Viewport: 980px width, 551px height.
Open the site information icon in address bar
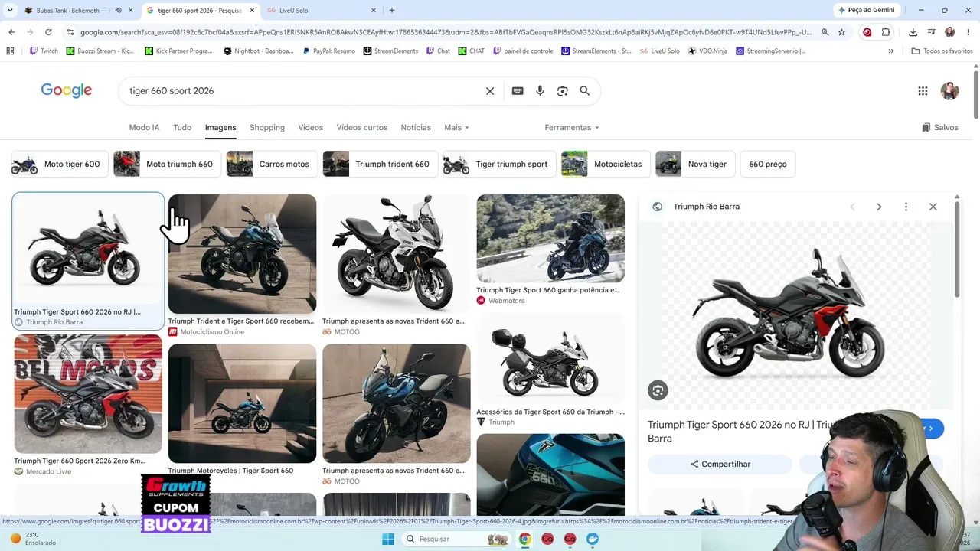click(x=70, y=32)
